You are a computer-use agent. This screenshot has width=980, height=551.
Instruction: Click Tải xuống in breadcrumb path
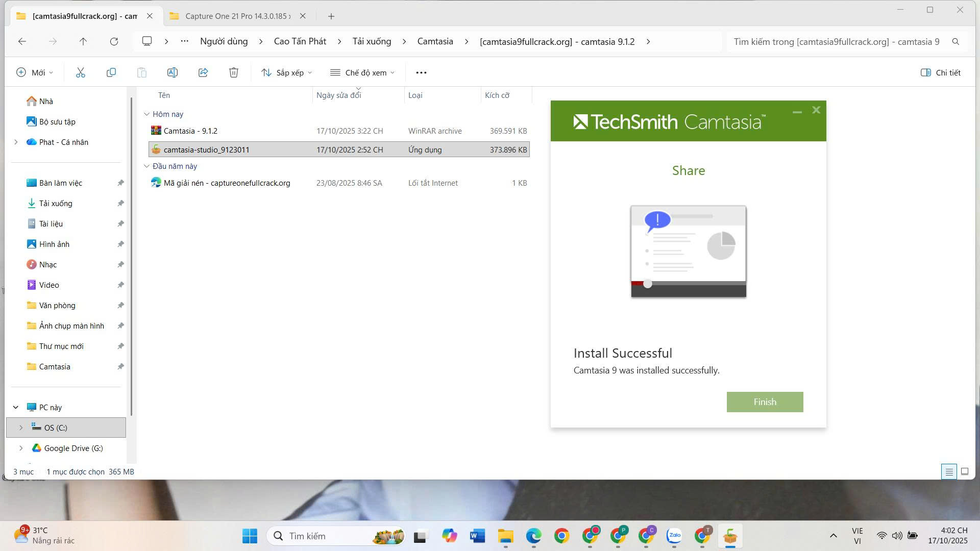point(372,41)
